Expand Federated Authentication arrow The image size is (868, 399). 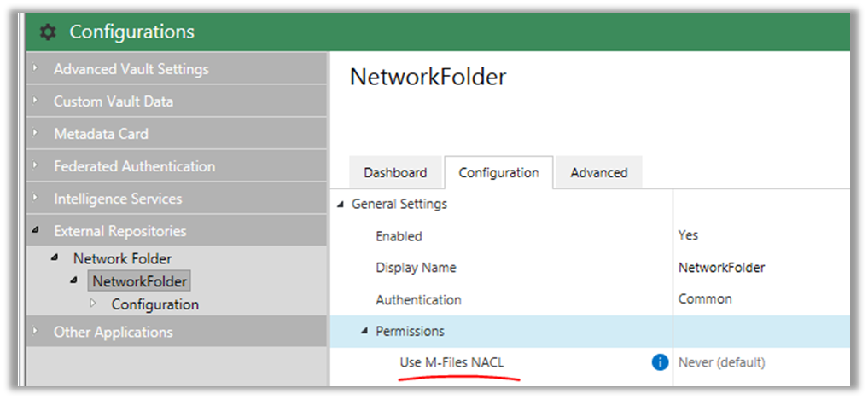pyautogui.click(x=36, y=165)
